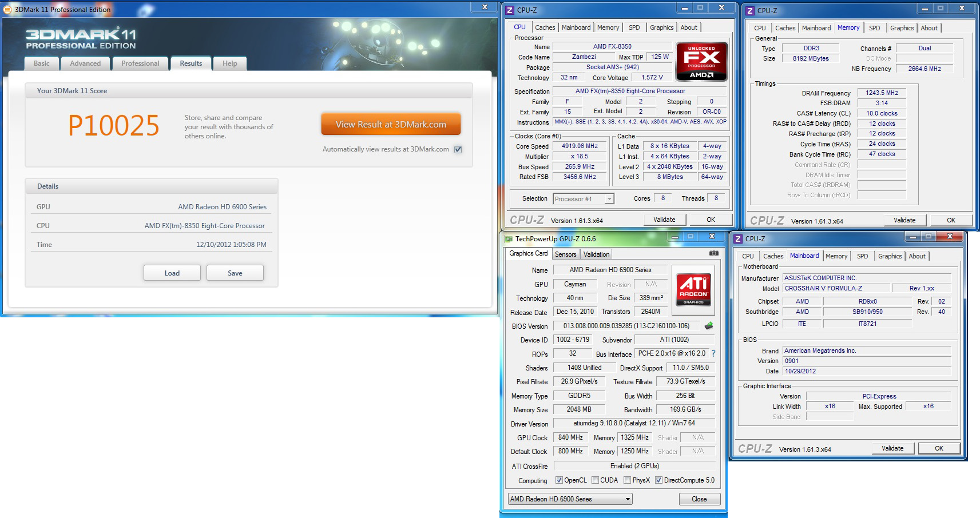Screen dimensions: 980x518
Task: Click the Save button in 3DMark Details
Action: (235, 273)
